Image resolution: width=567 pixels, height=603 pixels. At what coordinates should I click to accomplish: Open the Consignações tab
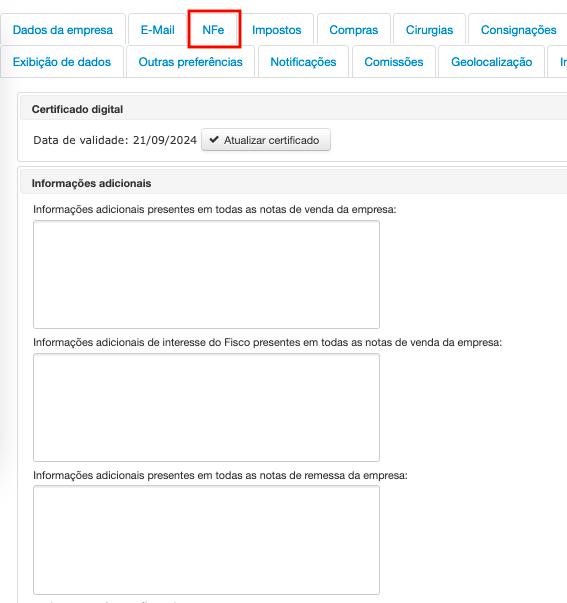click(x=518, y=30)
